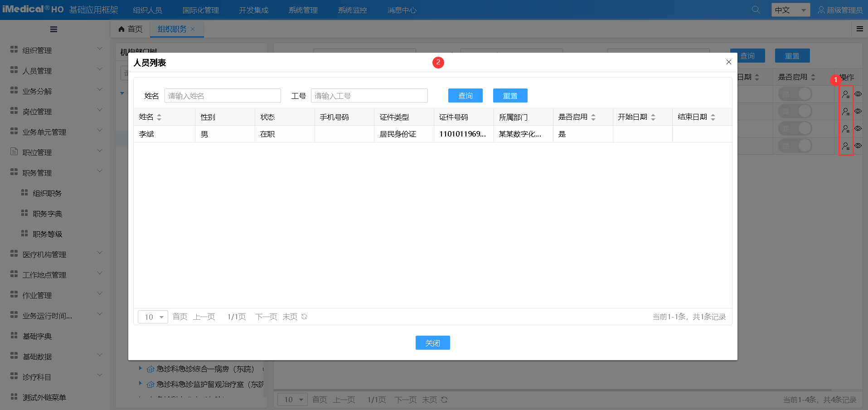Click the 关闭 button at dialog bottom
This screenshot has width=868, height=410.
tap(432, 343)
